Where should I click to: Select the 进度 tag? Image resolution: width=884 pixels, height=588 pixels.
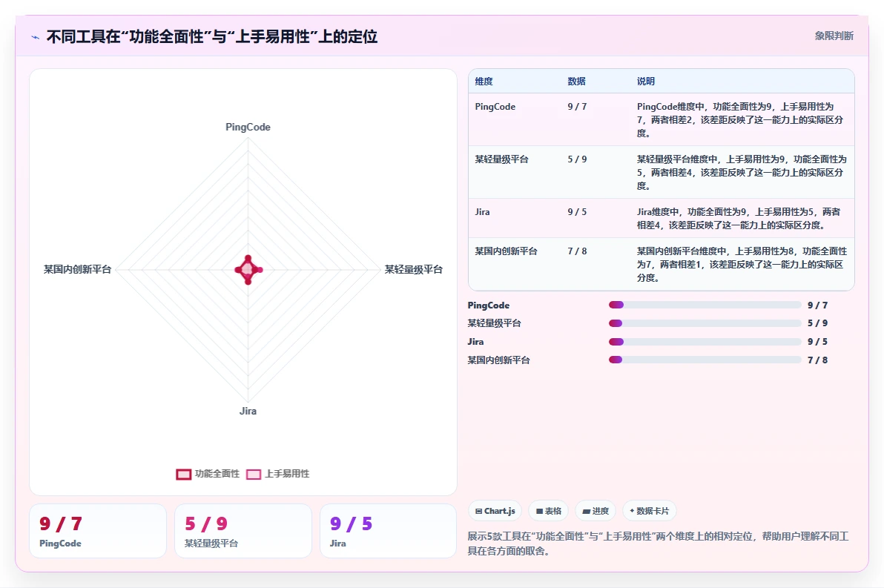[x=596, y=511]
